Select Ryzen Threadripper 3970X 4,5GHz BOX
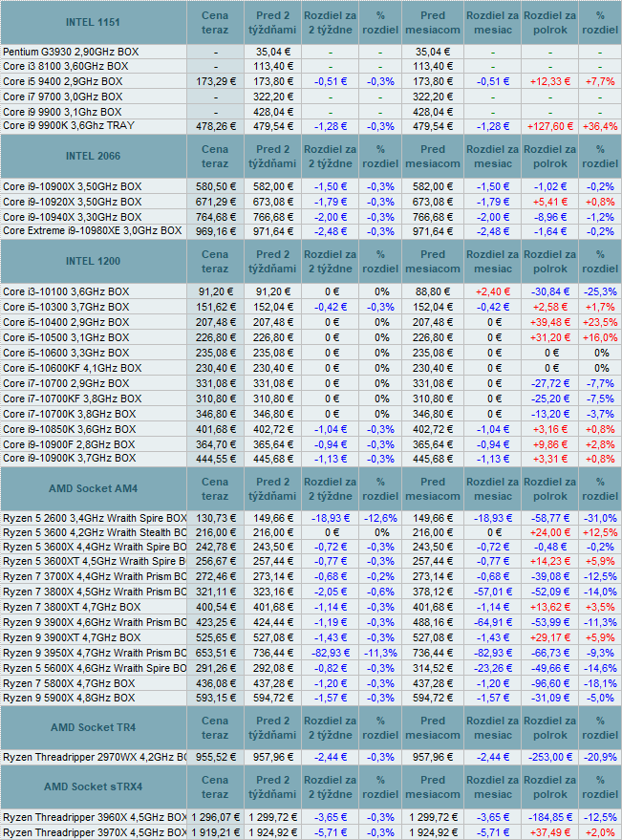The height and width of the screenshot is (840, 622). click(x=95, y=833)
